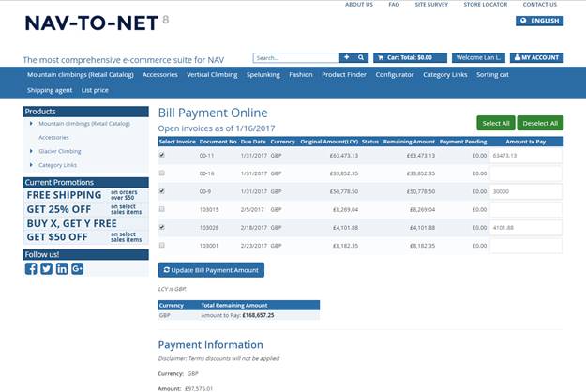Click Update Bill Payment Amount button
The height and width of the screenshot is (392, 586).
tap(211, 270)
